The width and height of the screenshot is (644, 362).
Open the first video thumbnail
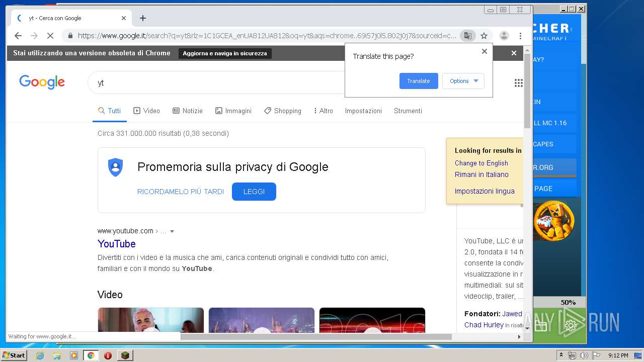pos(151,320)
